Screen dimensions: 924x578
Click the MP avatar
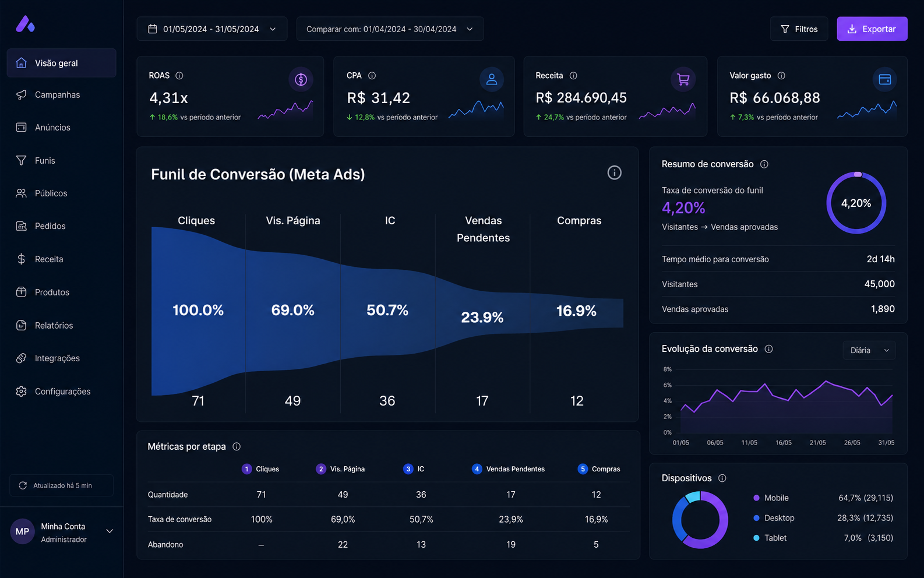tap(22, 531)
